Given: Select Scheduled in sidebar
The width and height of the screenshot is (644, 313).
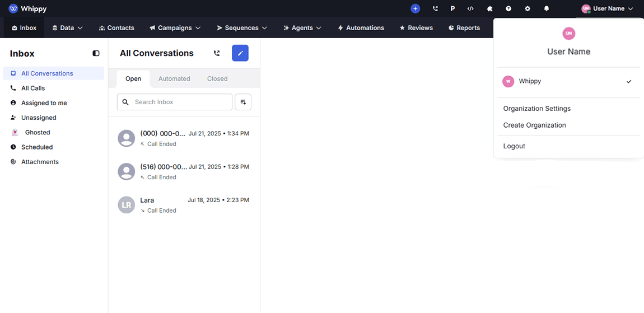Looking at the screenshot, I should [53, 147].
